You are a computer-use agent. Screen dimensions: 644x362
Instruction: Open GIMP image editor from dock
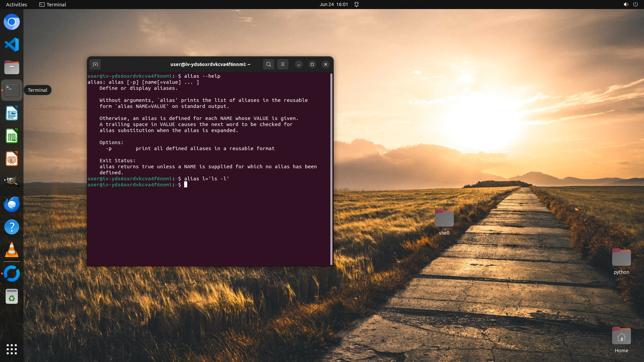pos(12,181)
